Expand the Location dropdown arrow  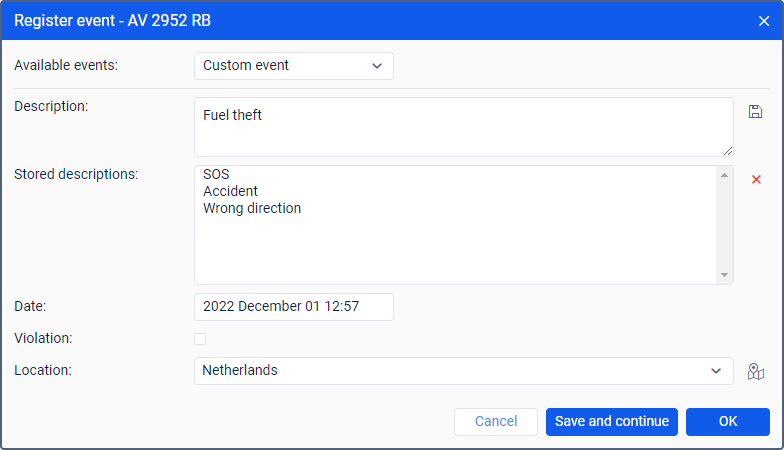pos(716,371)
